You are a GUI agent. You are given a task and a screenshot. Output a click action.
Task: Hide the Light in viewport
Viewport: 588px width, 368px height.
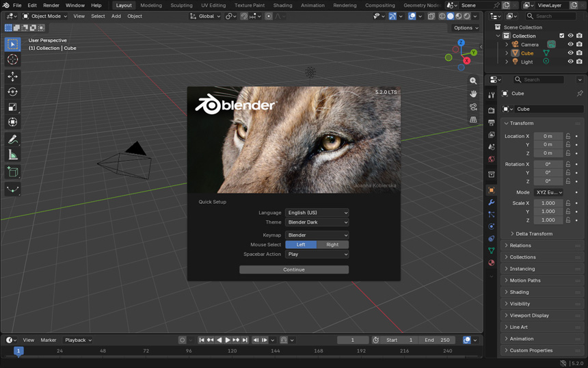[x=570, y=62]
